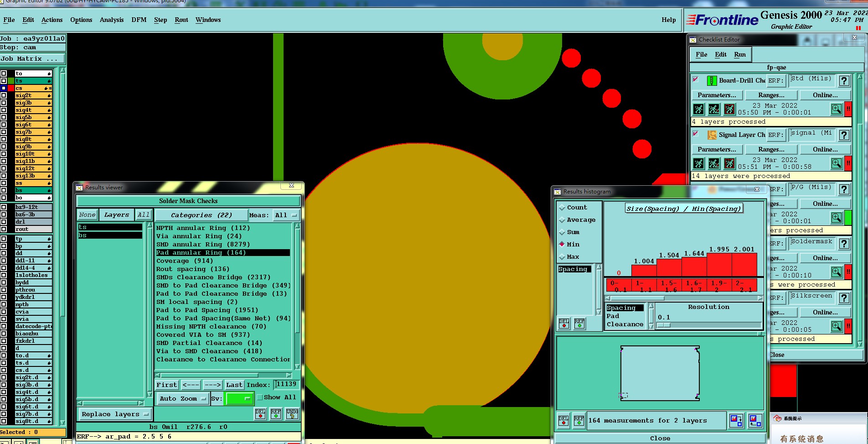Viewport: 868px width, 444px height.
Task: Open Auto Zoom dropdown
Action: click(183, 398)
